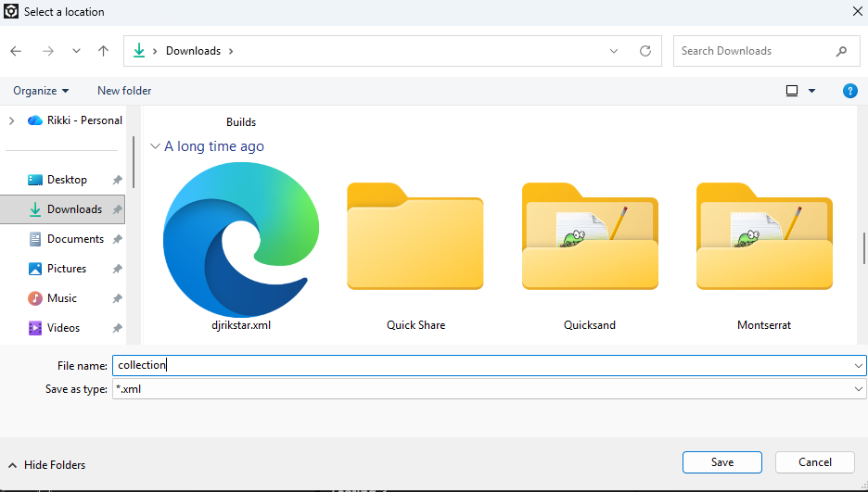Go forward with the right arrow
The image size is (868, 492).
click(x=48, y=51)
